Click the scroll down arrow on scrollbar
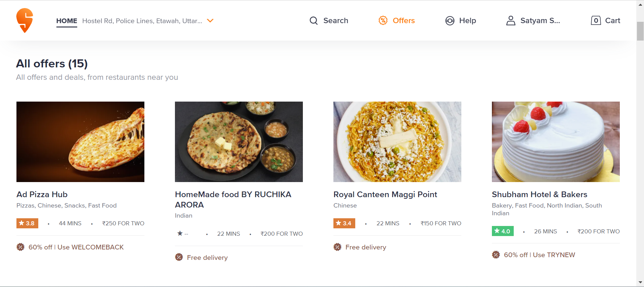 pyautogui.click(x=640, y=283)
